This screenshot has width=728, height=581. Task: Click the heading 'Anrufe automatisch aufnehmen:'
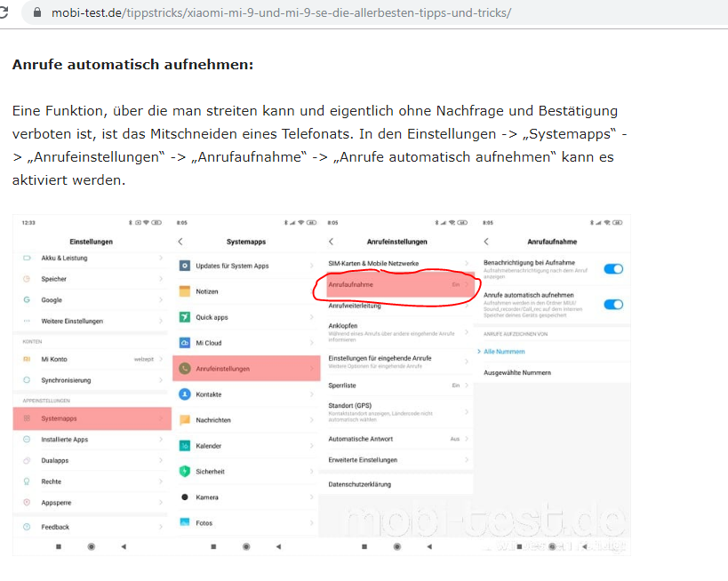tap(132, 65)
